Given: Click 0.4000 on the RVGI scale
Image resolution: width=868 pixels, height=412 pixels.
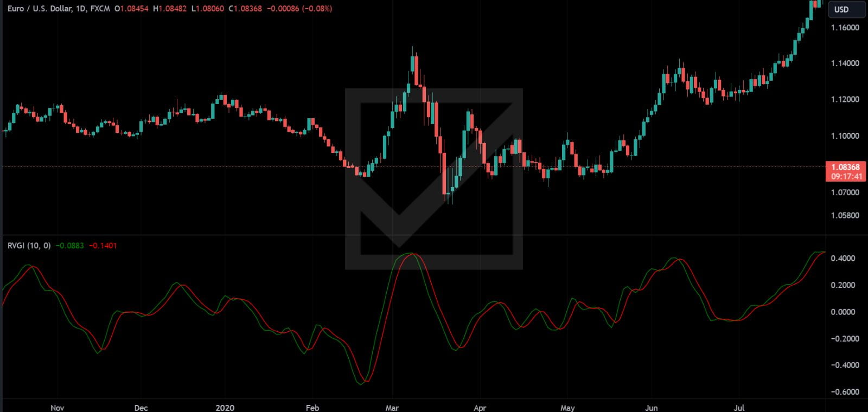Looking at the screenshot, I should click(843, 259).
